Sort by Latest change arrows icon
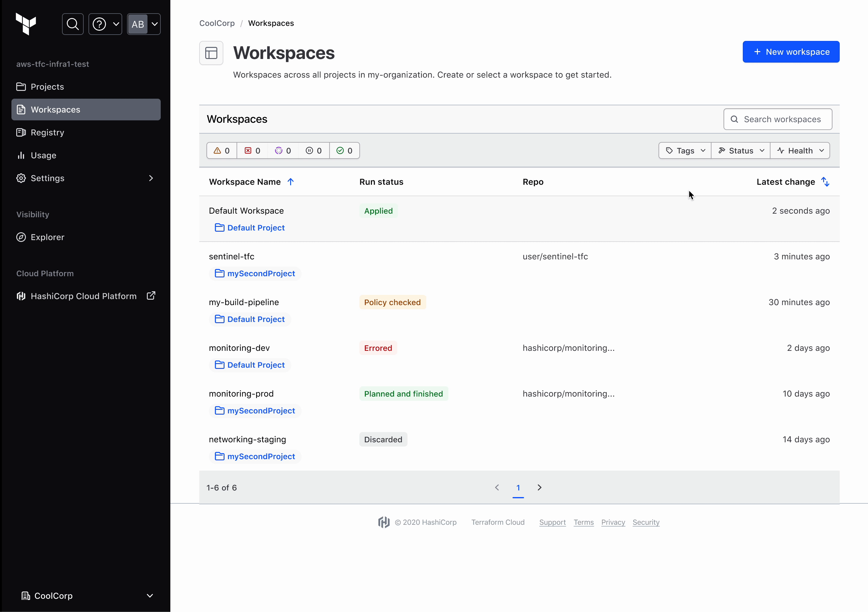The height and width of the screenshot is (612, 868). [825, 182]
